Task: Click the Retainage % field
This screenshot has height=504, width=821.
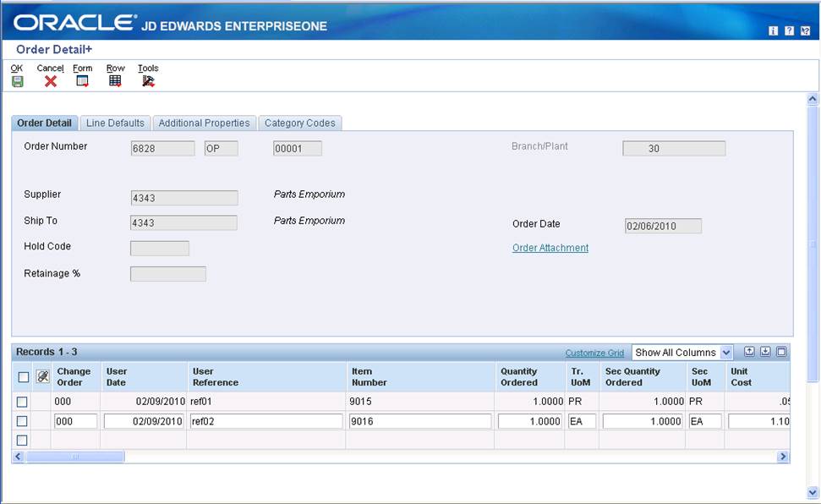Action: point(168,273)
